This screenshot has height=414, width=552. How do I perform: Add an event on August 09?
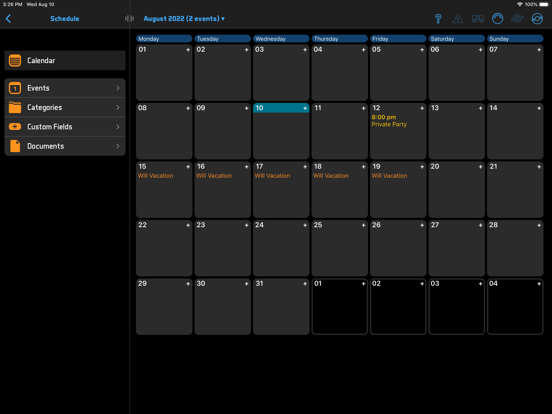pyautogui.click(x=246, y=108)
